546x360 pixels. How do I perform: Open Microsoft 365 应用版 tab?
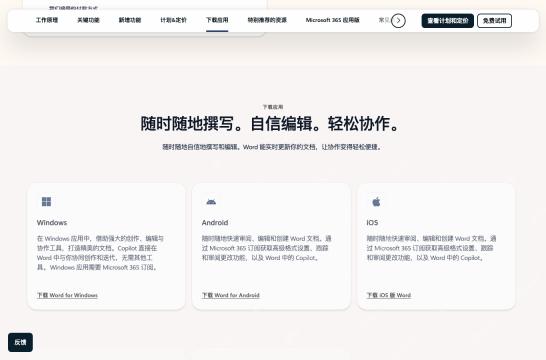333,20
